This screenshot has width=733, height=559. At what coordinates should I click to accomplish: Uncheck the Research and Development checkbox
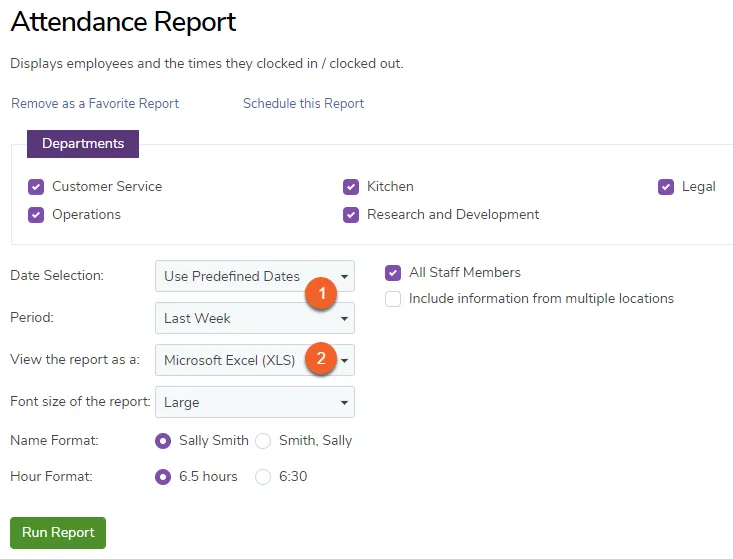click(351, 215)
